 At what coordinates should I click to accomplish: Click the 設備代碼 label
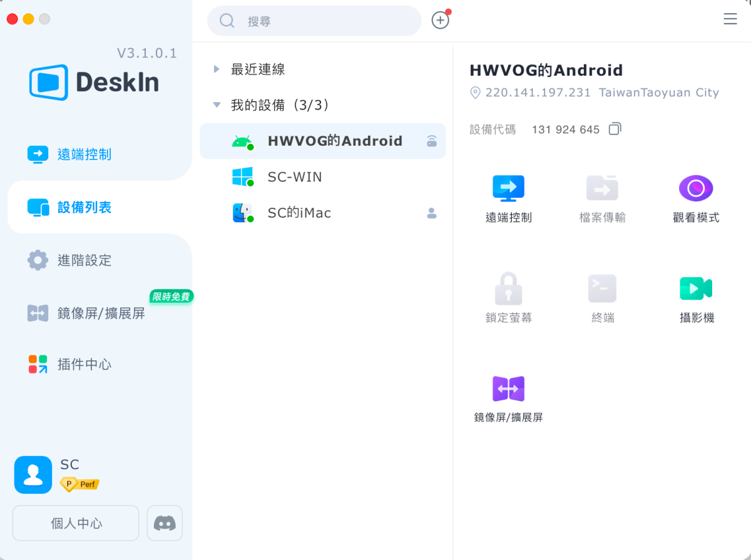[493, 130]
